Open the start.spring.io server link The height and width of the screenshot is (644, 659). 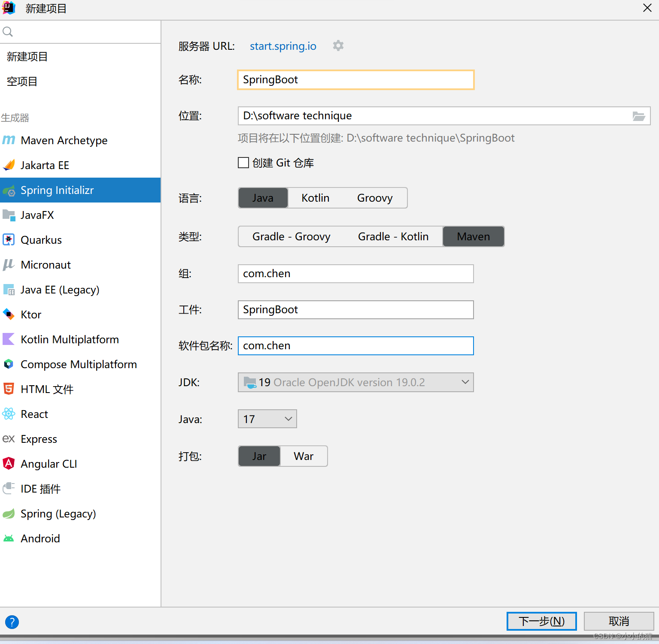[283, 46]
